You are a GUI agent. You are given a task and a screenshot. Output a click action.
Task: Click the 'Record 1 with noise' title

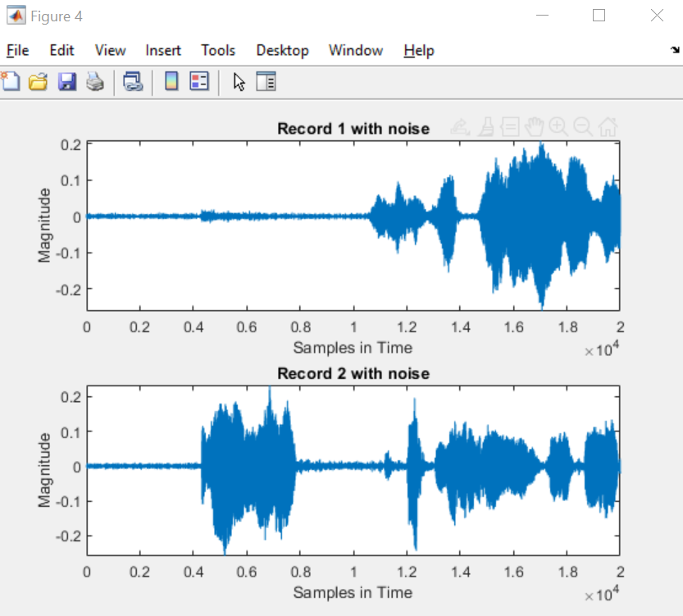click(x=353, y=129)
